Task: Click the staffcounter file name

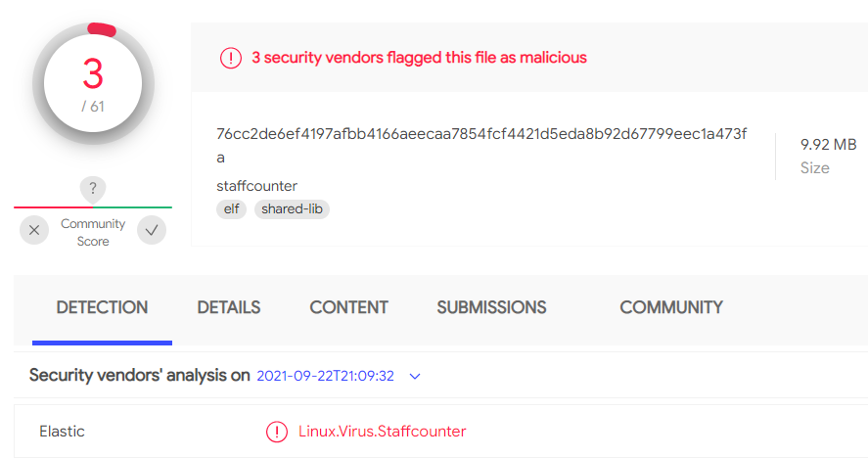Action: click(256, 186)
